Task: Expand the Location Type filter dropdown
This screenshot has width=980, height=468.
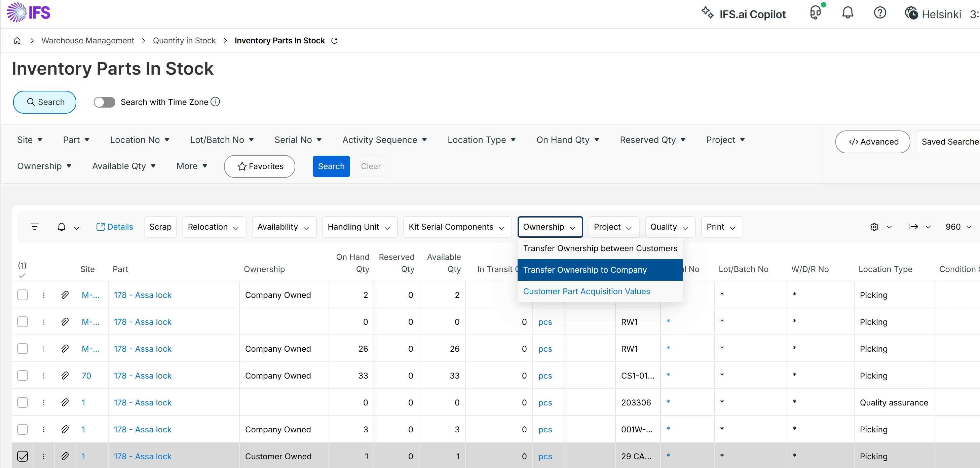Action: click(481, 140)
